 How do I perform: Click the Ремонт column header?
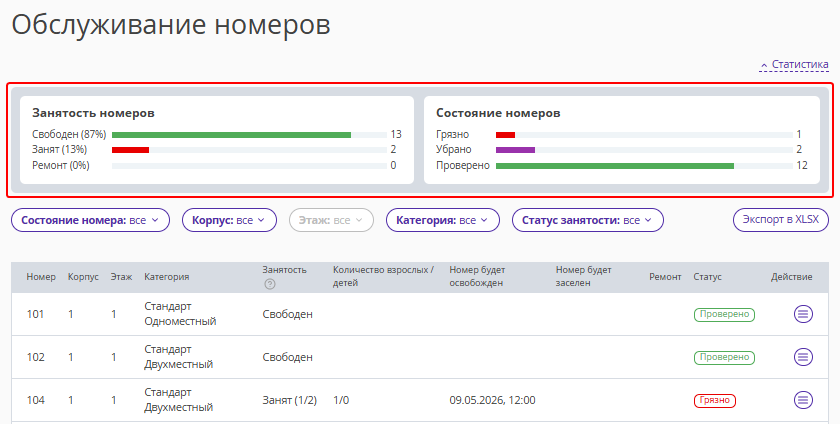665,277
